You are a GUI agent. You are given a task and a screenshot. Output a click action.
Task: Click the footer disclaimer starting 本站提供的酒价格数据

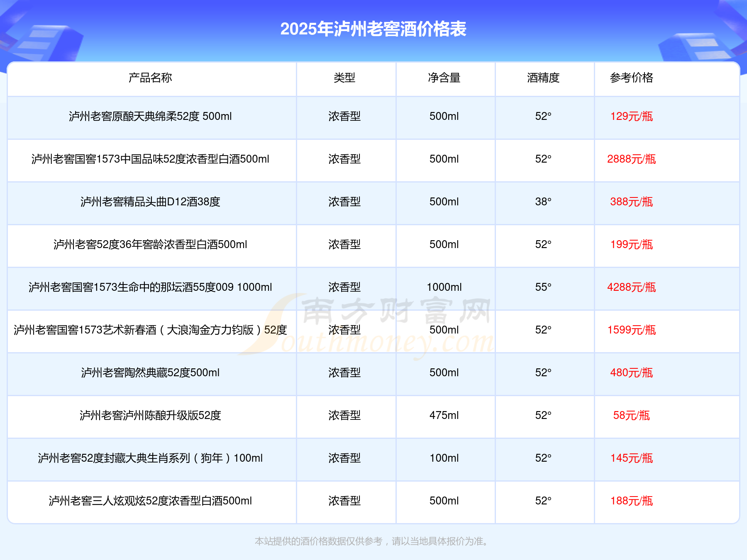click(x=372, y=541)
